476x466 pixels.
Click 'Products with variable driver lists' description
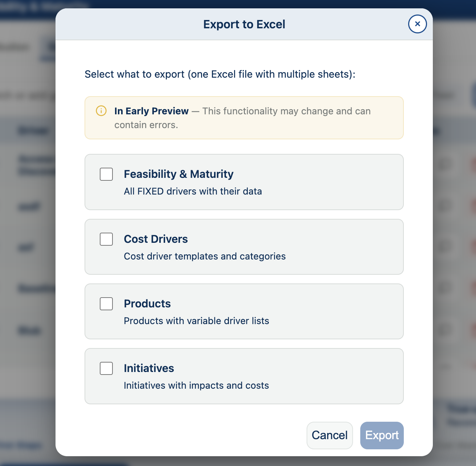pos(196,321)
